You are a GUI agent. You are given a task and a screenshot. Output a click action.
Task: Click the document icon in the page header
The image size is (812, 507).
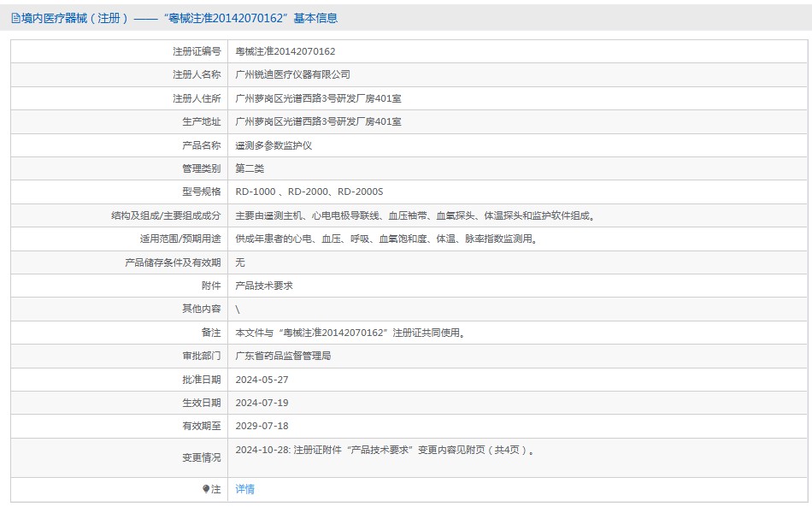pyautogui.click(x=15, y=18)
